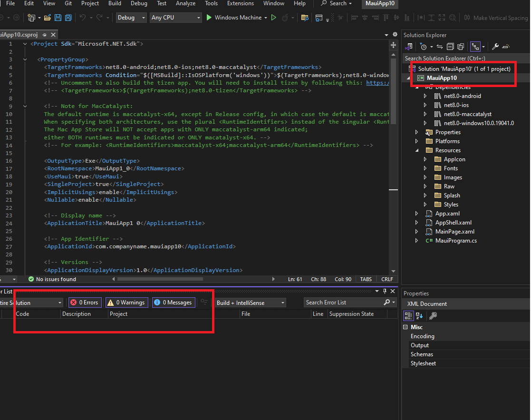Click the Pending Changes Filter clock icon
Screen dimensions: 531x420
423,47
